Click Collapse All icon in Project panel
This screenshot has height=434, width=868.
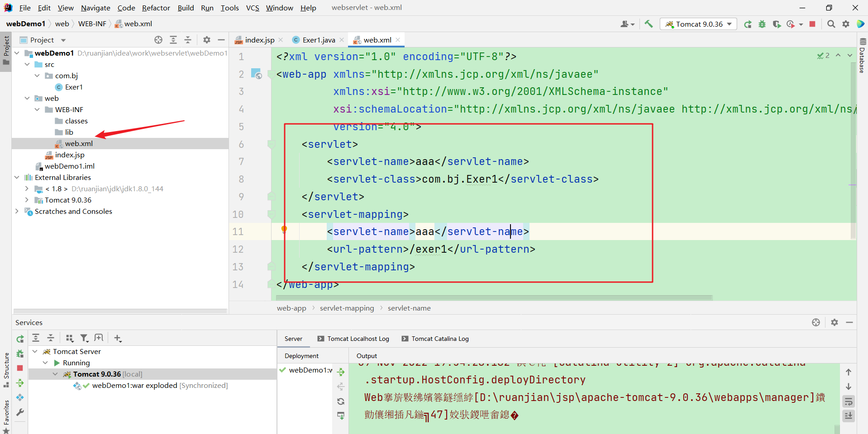pyautogui.click(x=188, y=40)
